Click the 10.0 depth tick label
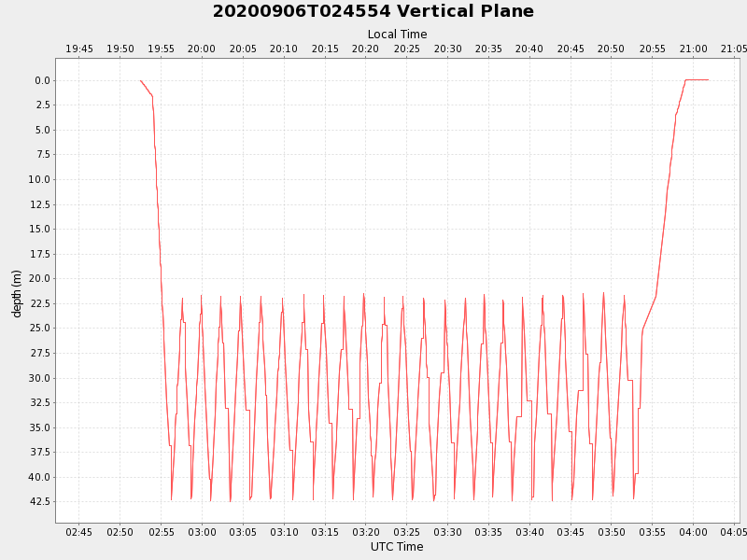The image size is (747, 560). [x=38, y=179]
